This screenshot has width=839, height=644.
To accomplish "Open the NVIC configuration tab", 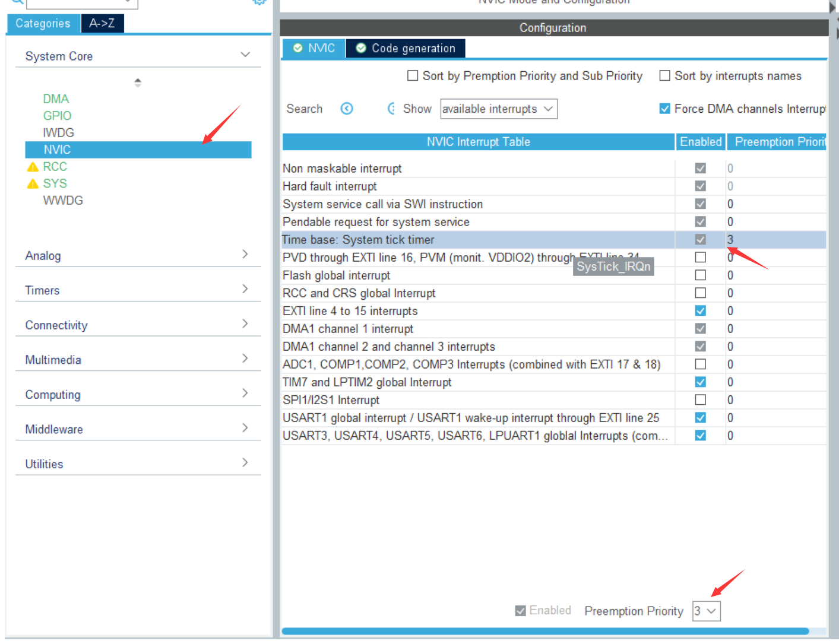I will tap(314, 48).
